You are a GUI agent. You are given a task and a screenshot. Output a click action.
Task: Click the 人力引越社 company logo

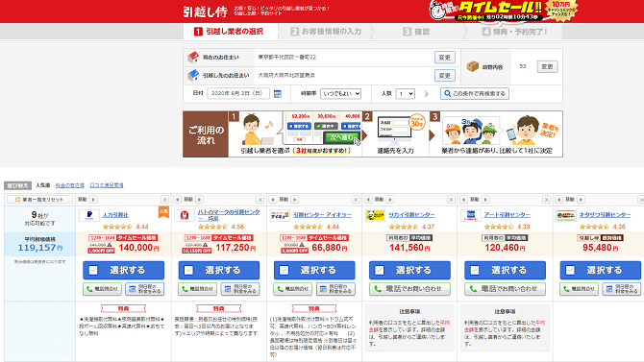89,215
